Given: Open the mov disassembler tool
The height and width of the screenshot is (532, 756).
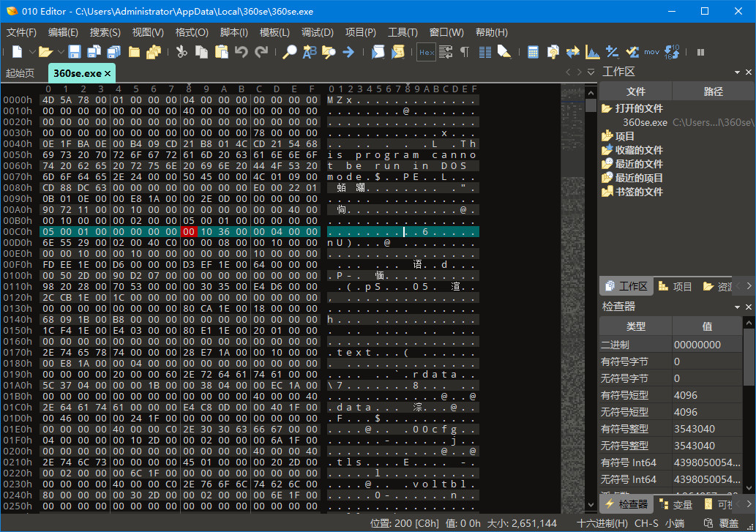Looking at the screenshot, I should click(652, 52).
